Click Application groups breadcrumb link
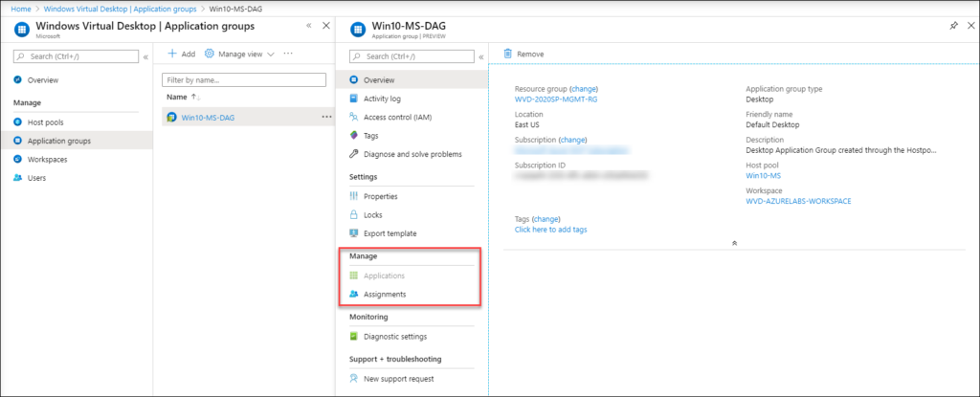 [120, 9]
